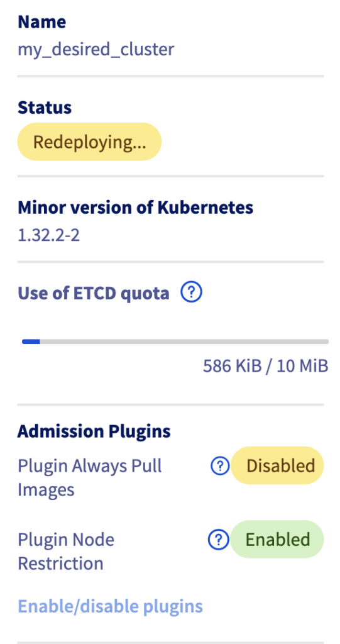Select the cluster name my_desired_cluster
The width and height of the screenshot is (340, 644).
click(x=96, y=50)
